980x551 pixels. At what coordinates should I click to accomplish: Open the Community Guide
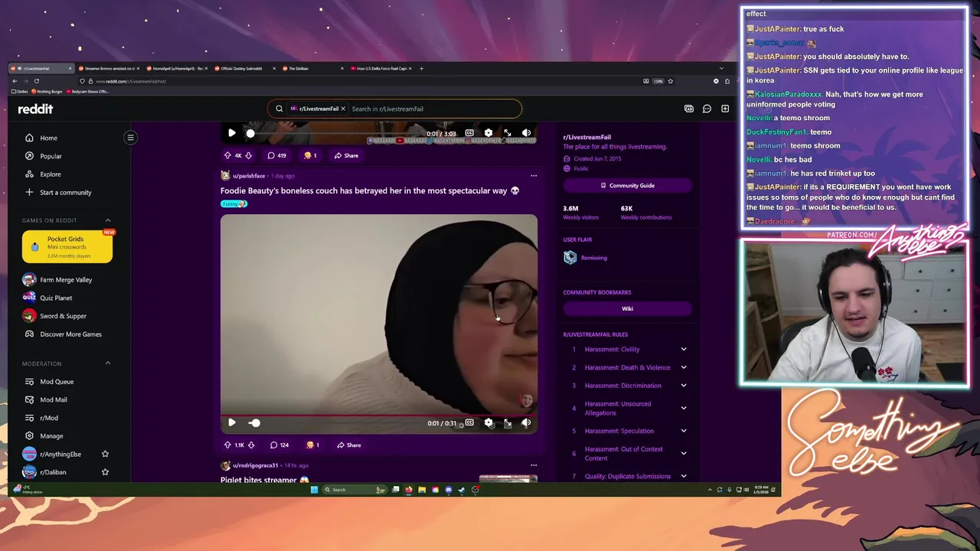pyautogui.click(x=628, y=185)
